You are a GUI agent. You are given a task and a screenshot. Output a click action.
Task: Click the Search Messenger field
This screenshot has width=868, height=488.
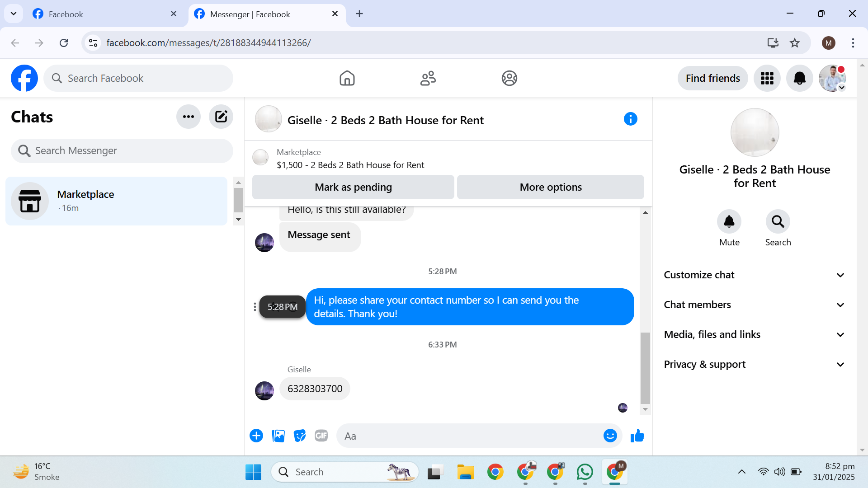coord(122,151)
